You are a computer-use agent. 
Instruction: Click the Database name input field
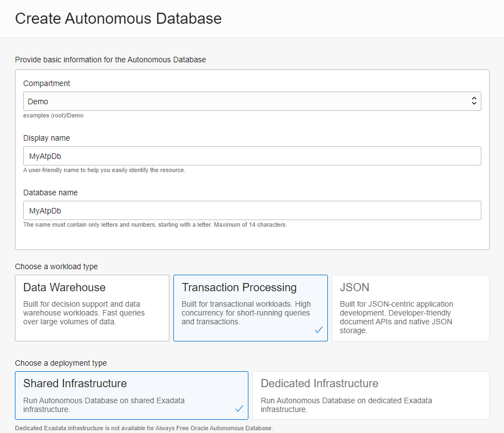[x=252, y=210]
